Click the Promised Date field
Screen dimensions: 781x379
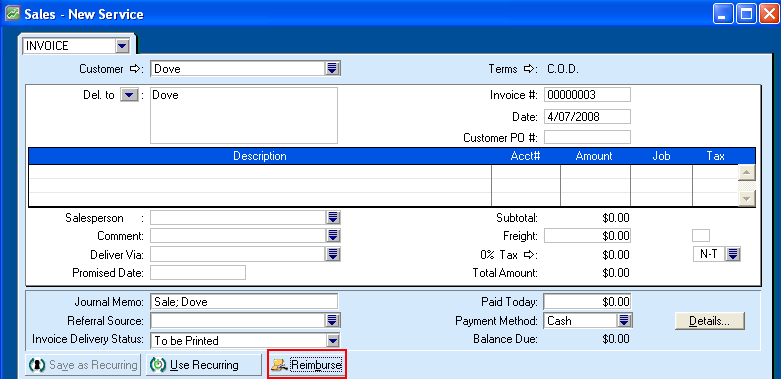(198, 273)
